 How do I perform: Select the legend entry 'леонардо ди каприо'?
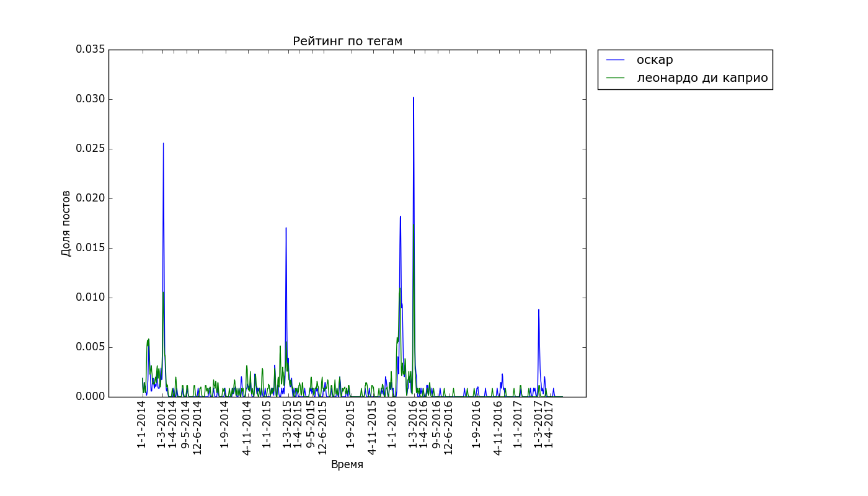pyautogui.click(x=702, y=77)
